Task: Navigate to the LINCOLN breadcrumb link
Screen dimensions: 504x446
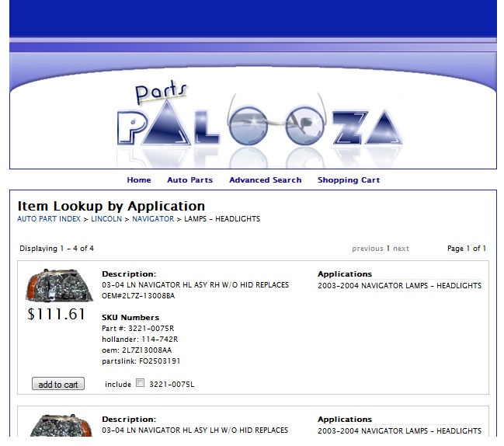Action: pyautogui.click(x=106, y=219)
